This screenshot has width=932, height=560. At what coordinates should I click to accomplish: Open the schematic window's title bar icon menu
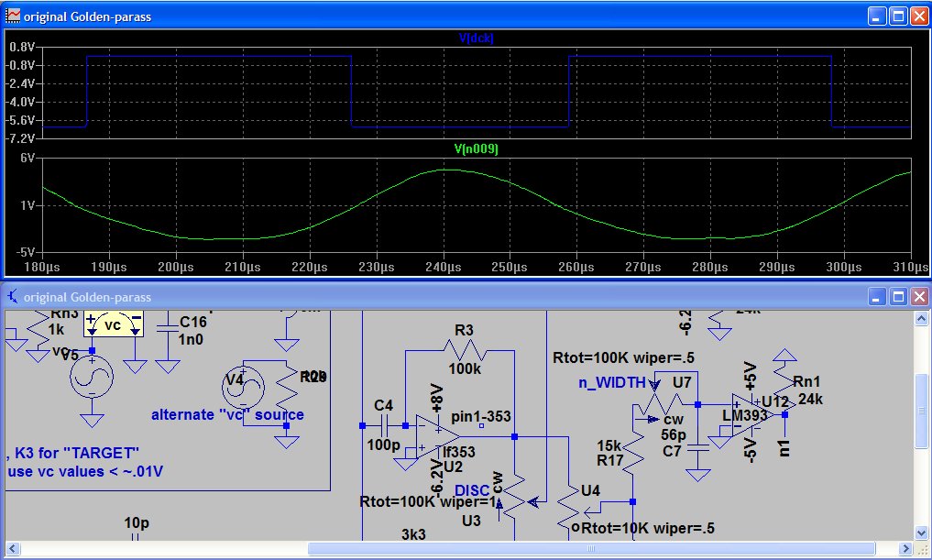(13, 297)
